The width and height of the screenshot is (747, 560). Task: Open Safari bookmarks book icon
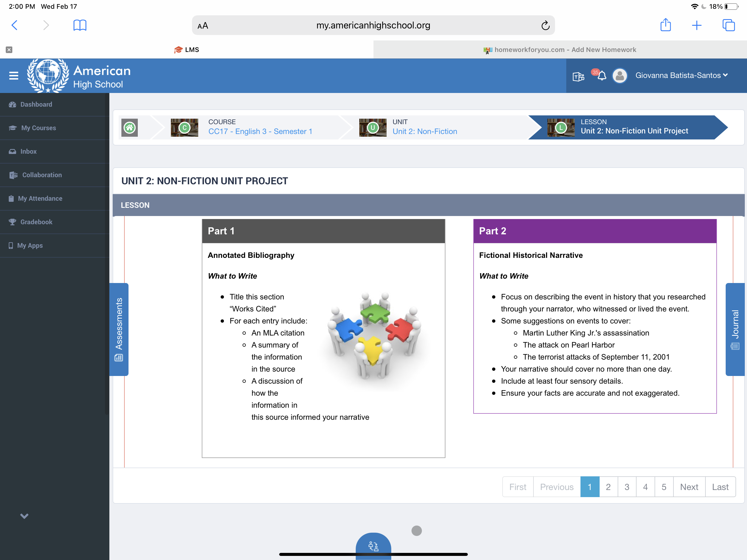[x=80, y=25]
